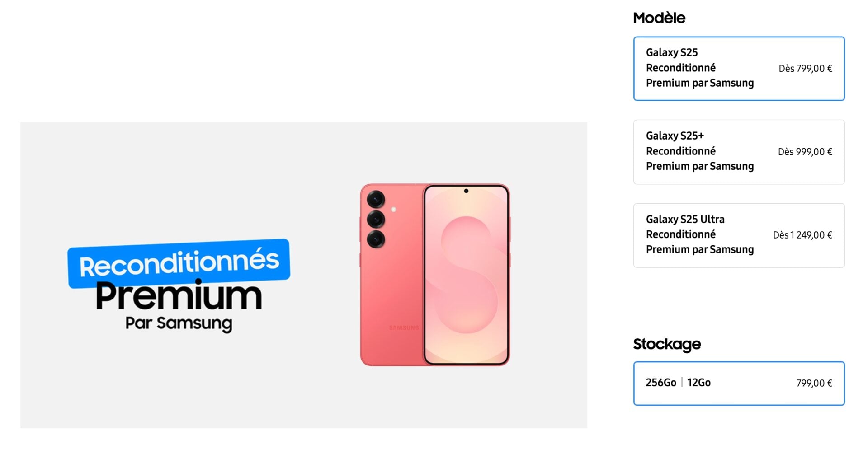The height and width of the screenshot is (449, 868).
Task: Click the Galaxy S25 model name label
Action: (672, 52)
